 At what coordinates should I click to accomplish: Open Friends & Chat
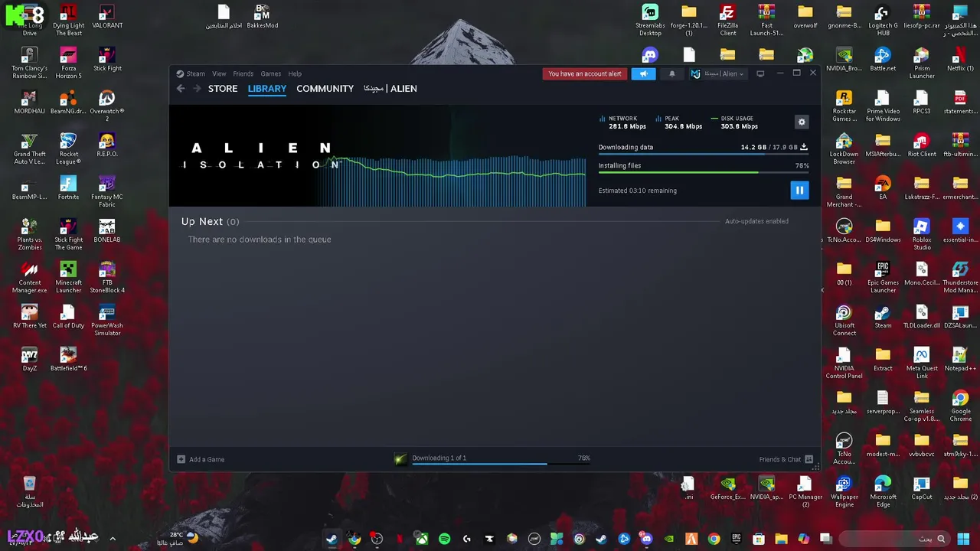pyautogui.click(x=786, y=459)
